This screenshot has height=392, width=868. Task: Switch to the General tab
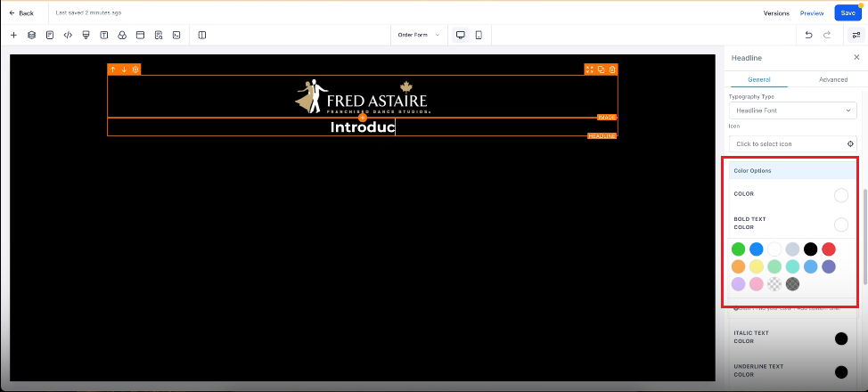click(759, 79)
